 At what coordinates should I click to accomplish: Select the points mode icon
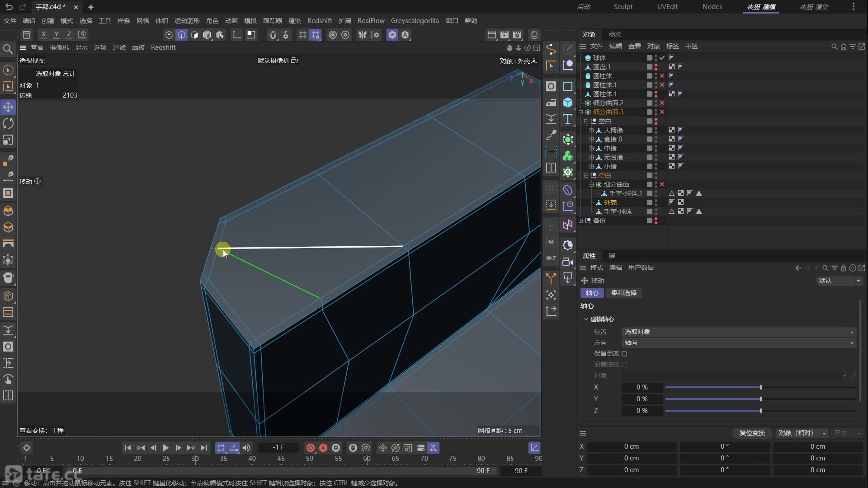[x=169, y=35]
